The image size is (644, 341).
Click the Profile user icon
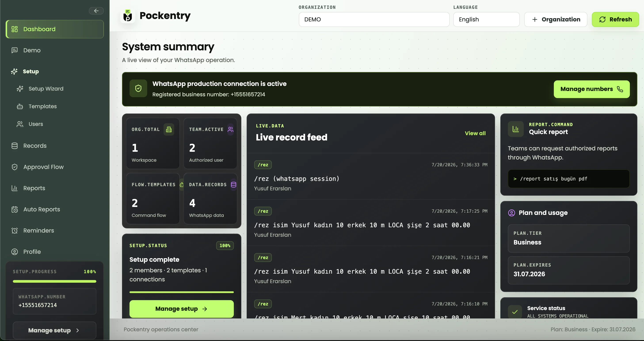15,252
